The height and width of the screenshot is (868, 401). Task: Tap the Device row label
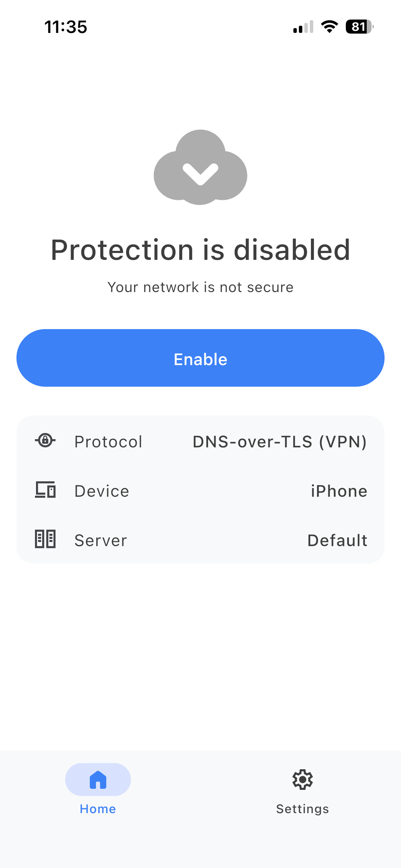(102, 491)
